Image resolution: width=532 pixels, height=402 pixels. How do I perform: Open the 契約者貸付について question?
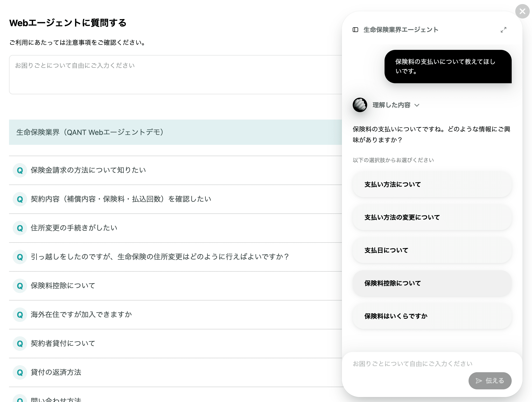click(x=63, y=343)
